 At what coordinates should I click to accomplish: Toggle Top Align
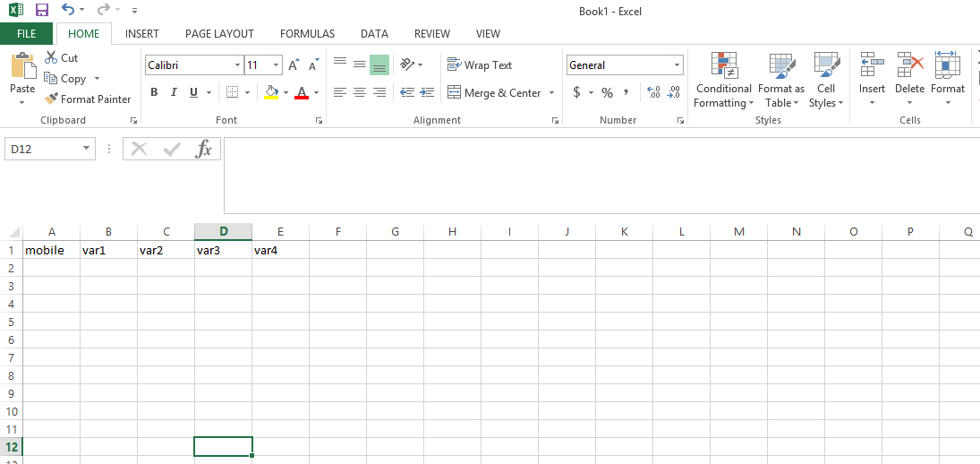(340, 63)
